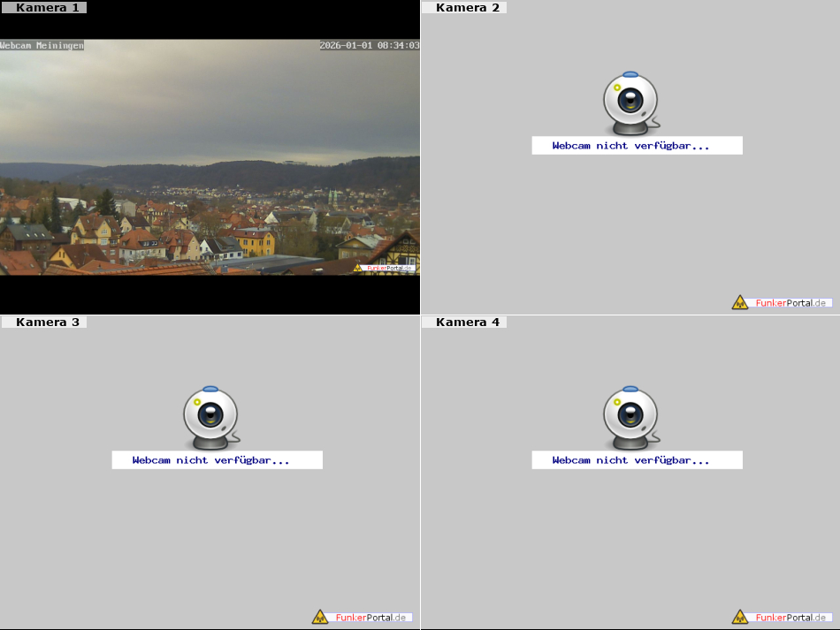Select the Kamera 3 label
Viewport: 840px width, 630px height.
coord(46,323)
